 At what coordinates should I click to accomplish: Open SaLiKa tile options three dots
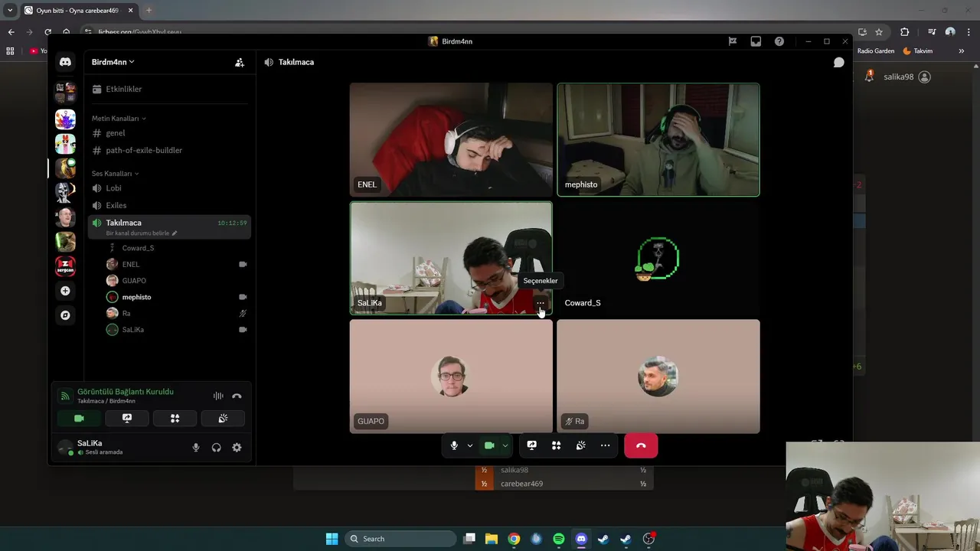(541, 303)
